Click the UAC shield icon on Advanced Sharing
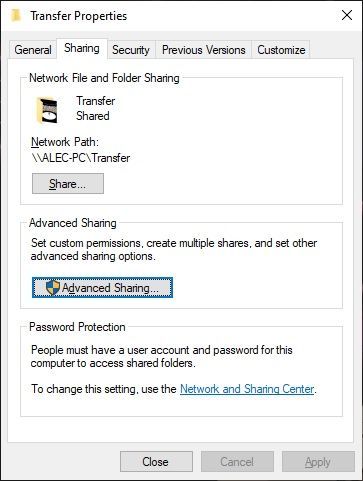Image resolution: width=363 pixels, height=481 pixels. pos(53,288)
